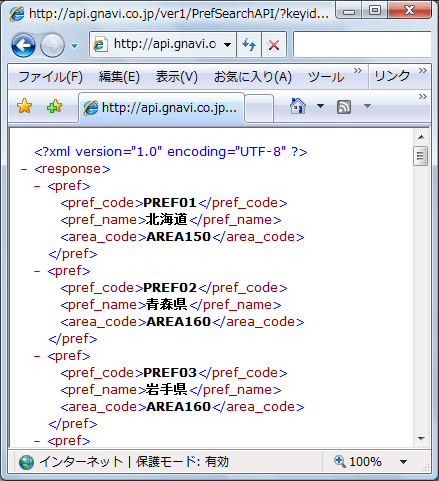
Task: Click the RSS feeds icon
Action: [344, 107]
